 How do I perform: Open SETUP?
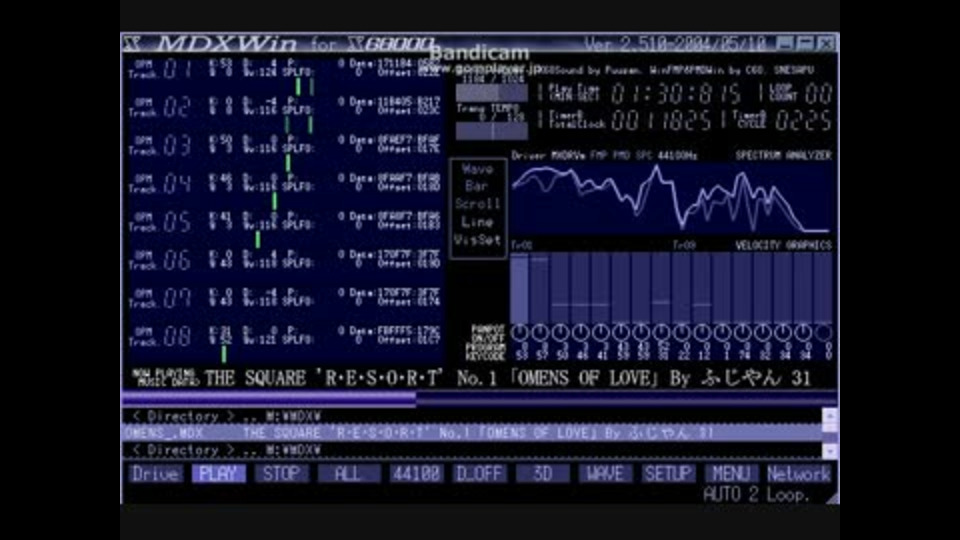668,473
